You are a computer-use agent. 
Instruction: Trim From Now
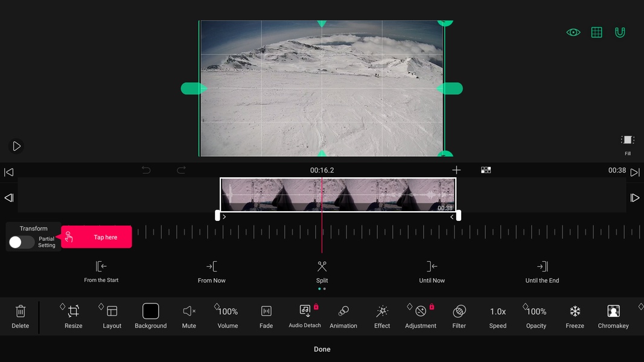coord(211,271)
